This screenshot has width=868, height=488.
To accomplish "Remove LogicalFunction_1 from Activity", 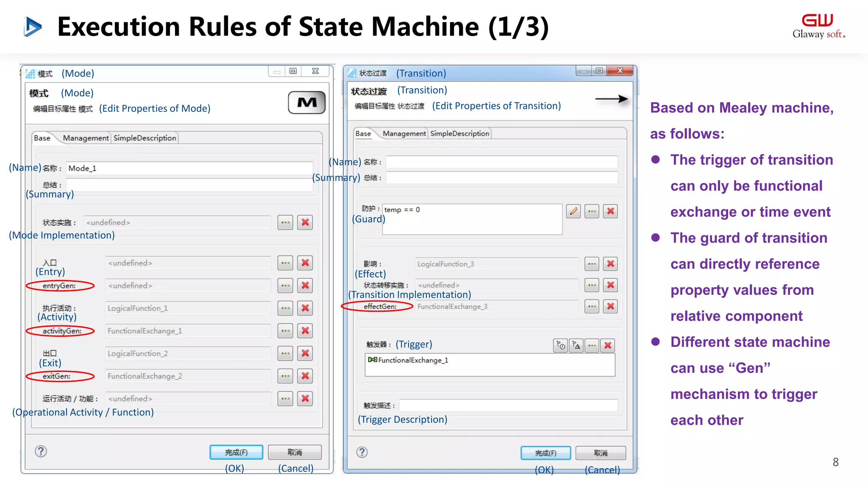I will tap(305, 308).
